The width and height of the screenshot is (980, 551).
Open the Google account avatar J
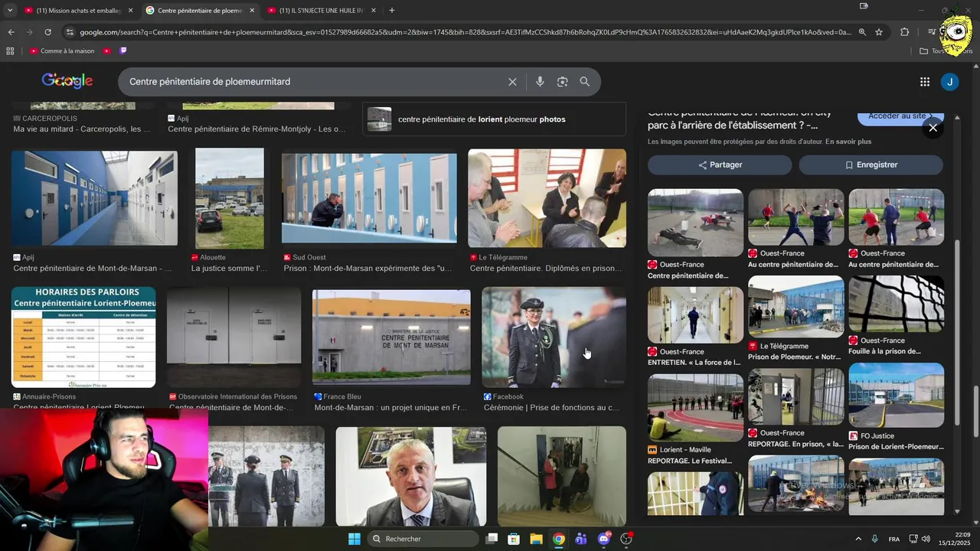(950, 82)
